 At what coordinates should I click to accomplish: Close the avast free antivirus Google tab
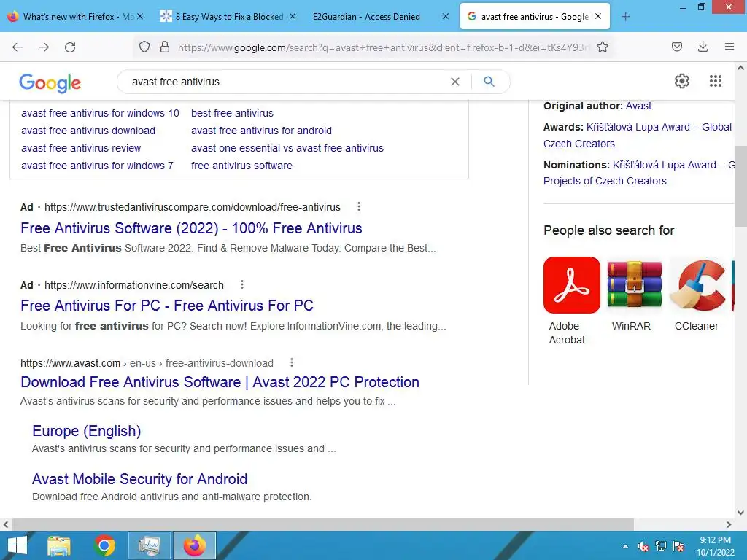pos(598,16)
